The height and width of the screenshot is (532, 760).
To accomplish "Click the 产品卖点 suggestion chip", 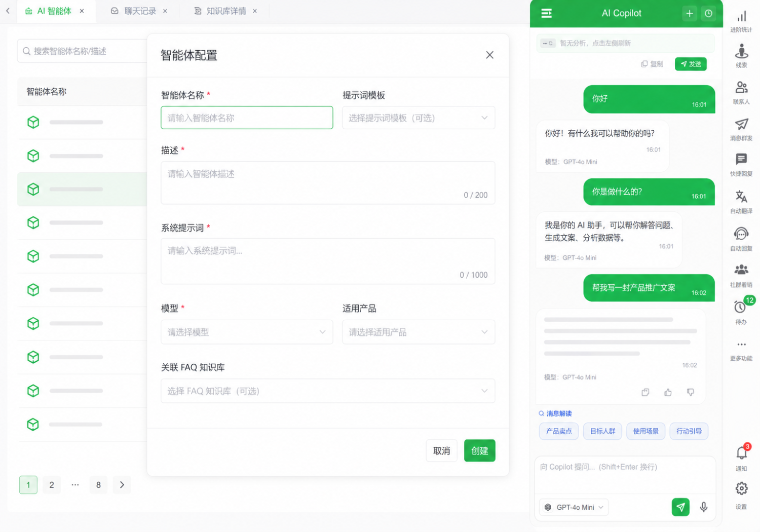I will tap(559, 431).
